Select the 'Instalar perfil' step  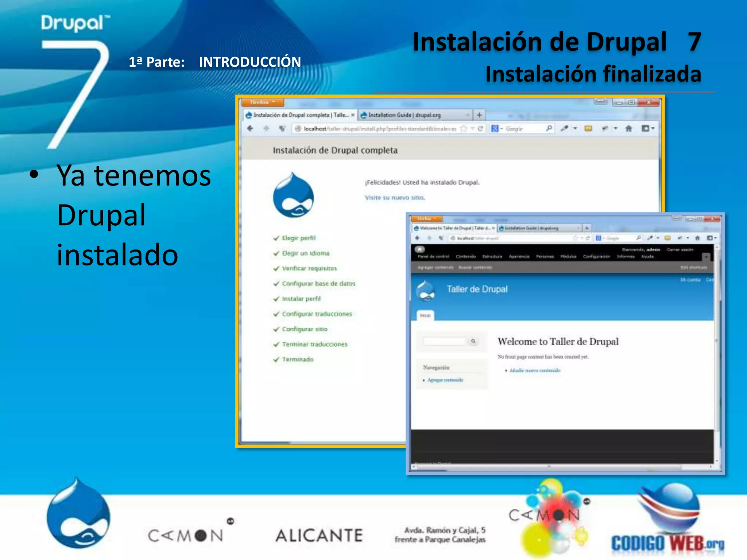301,299
